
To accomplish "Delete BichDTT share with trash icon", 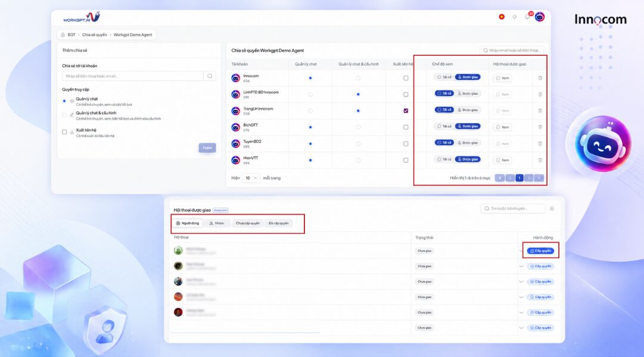I will [x=540, y=127].
